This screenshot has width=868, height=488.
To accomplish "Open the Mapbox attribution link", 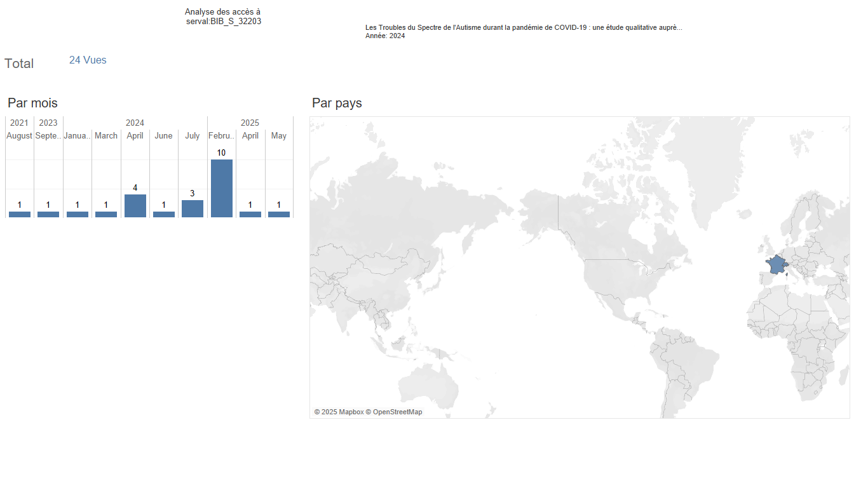I will (339, 412).
